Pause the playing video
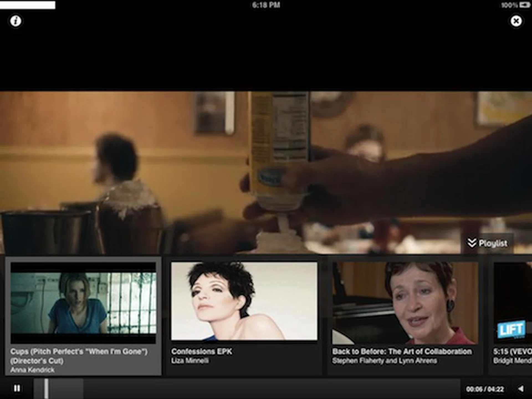Screen dimensions: 532x399 coord(17,388)
